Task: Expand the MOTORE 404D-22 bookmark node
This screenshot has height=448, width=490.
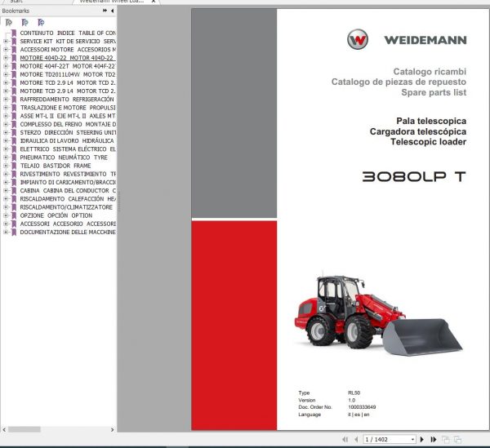Action: pos(6,58)
